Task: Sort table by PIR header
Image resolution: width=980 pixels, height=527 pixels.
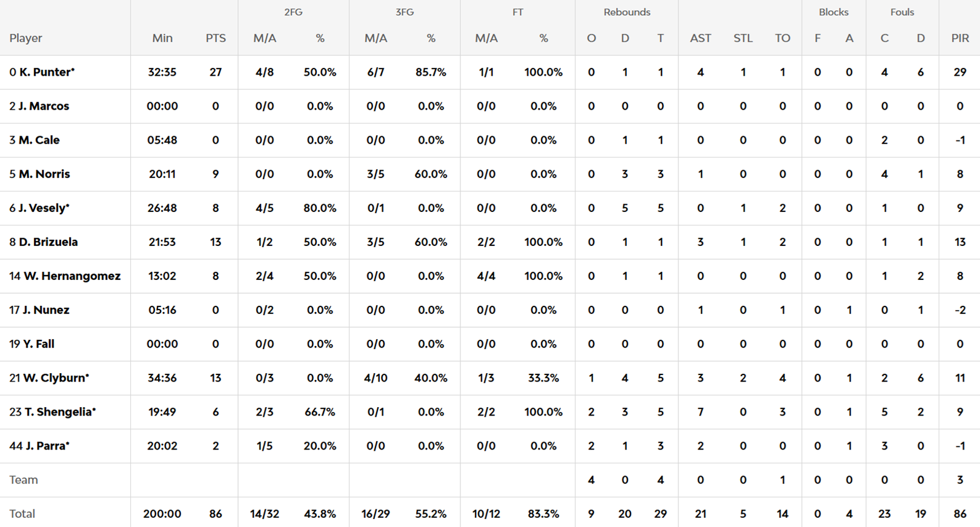Action: coord(959,38)
